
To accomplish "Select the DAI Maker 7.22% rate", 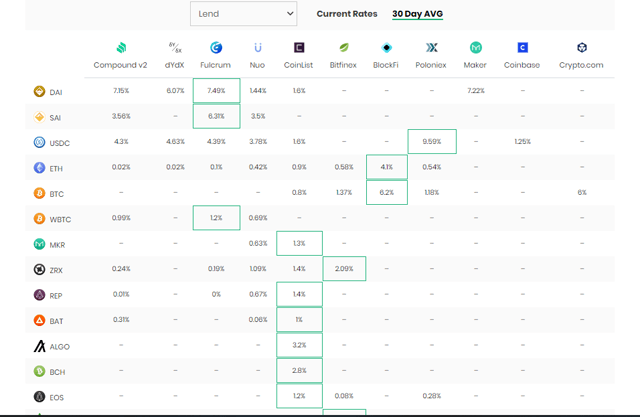I will pyautogui.click(x=476, y=91).
